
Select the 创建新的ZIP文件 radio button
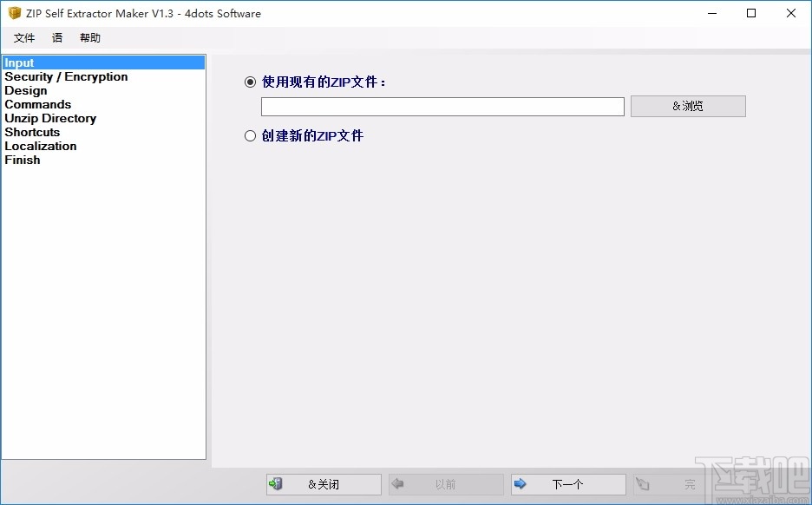[249, 135]
